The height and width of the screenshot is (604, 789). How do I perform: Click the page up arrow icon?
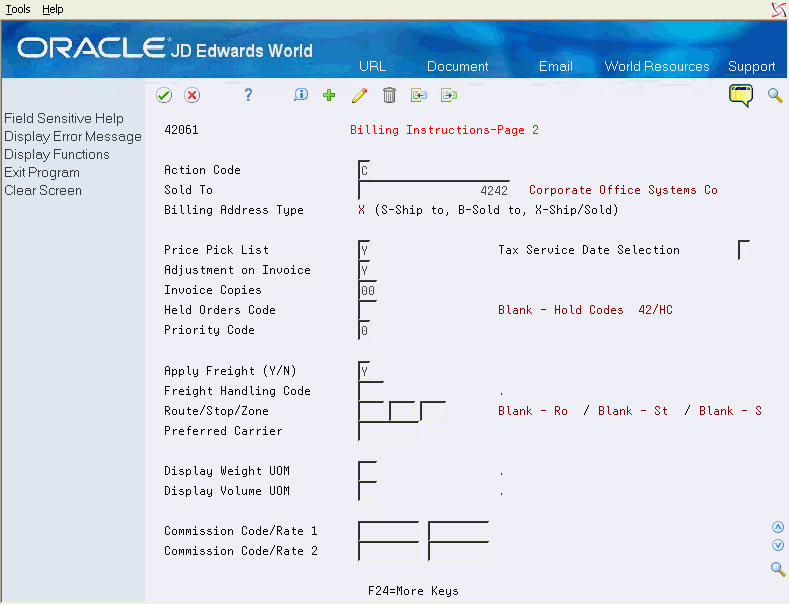tap(778, 527)
